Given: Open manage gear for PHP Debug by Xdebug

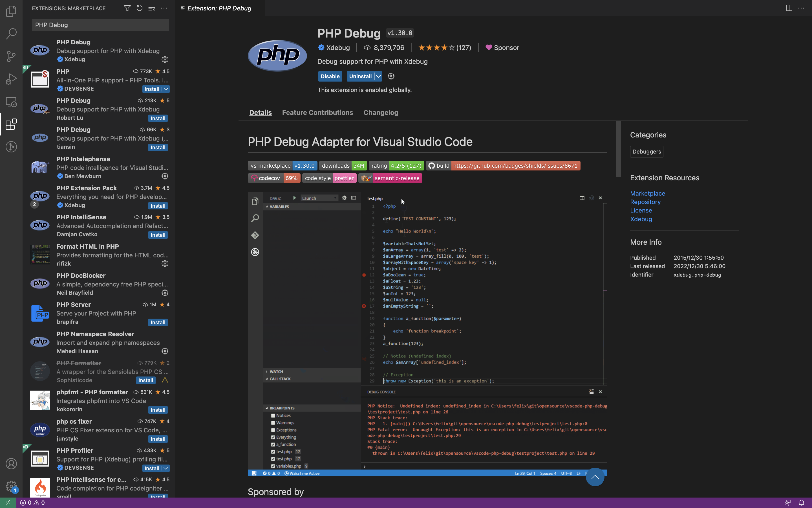Looking at the screenshot, I should pos(165,60).
